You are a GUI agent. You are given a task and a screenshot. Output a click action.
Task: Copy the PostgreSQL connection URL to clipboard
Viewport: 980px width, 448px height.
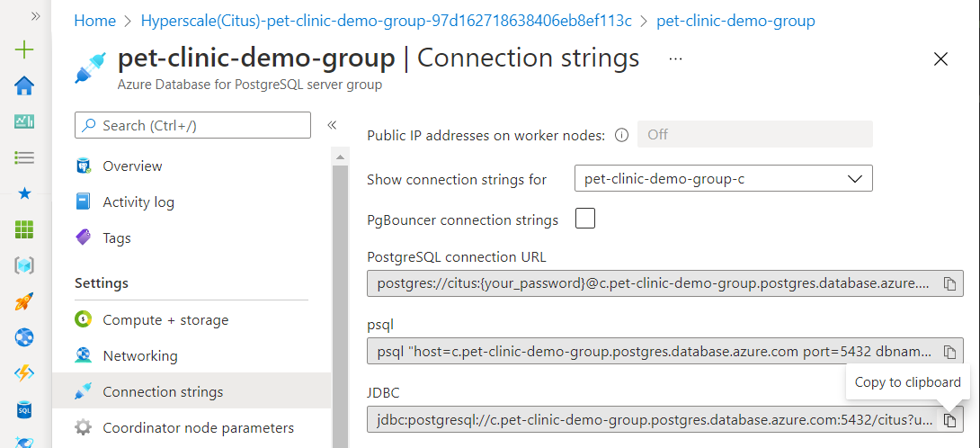pyautogui.click(x=949, y=283)
